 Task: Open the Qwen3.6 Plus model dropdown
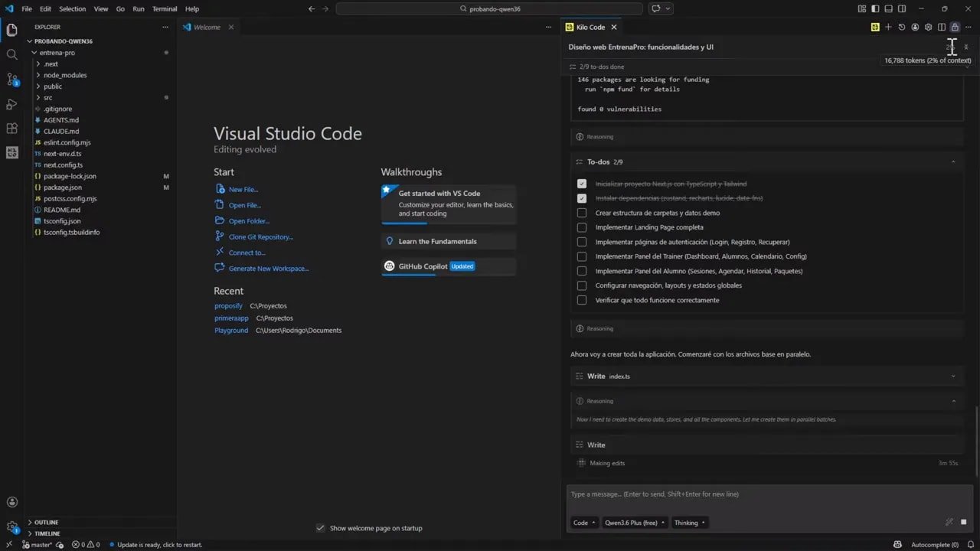click(x=635, y=523)
